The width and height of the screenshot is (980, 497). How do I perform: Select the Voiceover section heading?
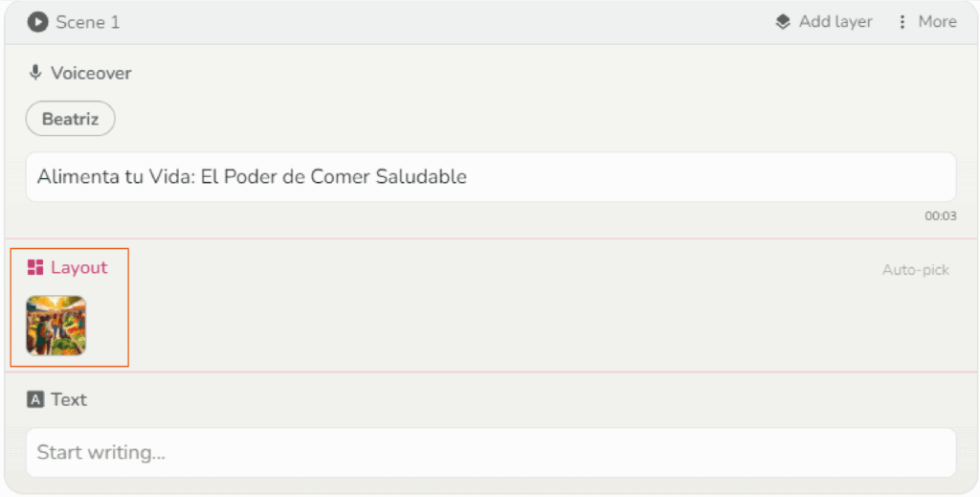91,73
